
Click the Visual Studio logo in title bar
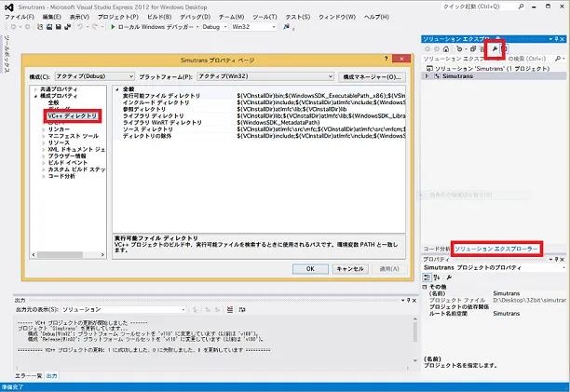7,6
